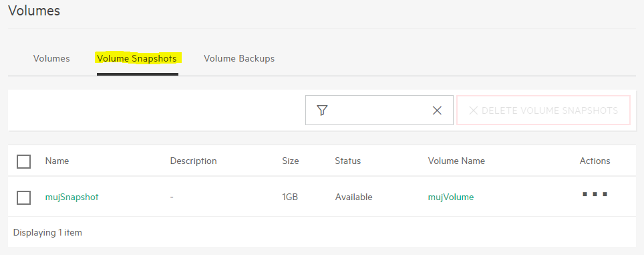The image size is (644, 255).
Task: Switch to the Volumes tab
Action: click(51, 58)
